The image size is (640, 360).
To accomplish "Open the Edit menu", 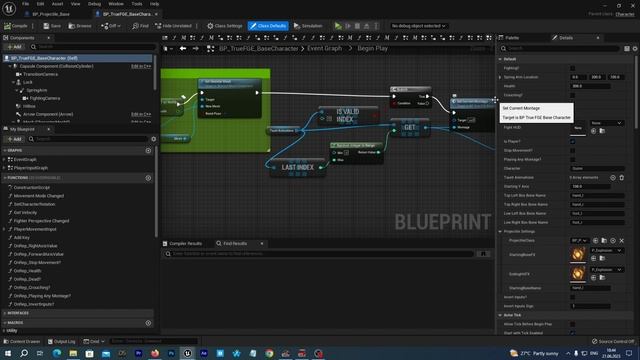I will 40,4.
